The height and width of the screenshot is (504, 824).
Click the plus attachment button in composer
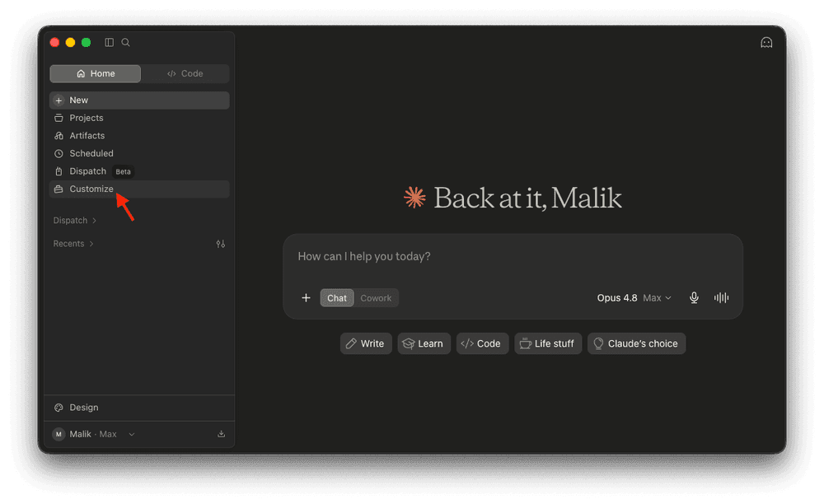coord(306,298)
